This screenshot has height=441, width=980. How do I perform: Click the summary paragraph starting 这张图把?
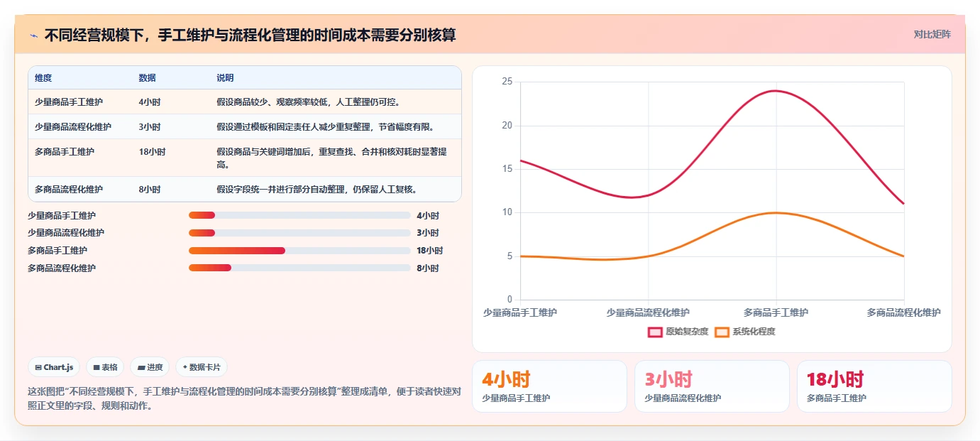244,398
